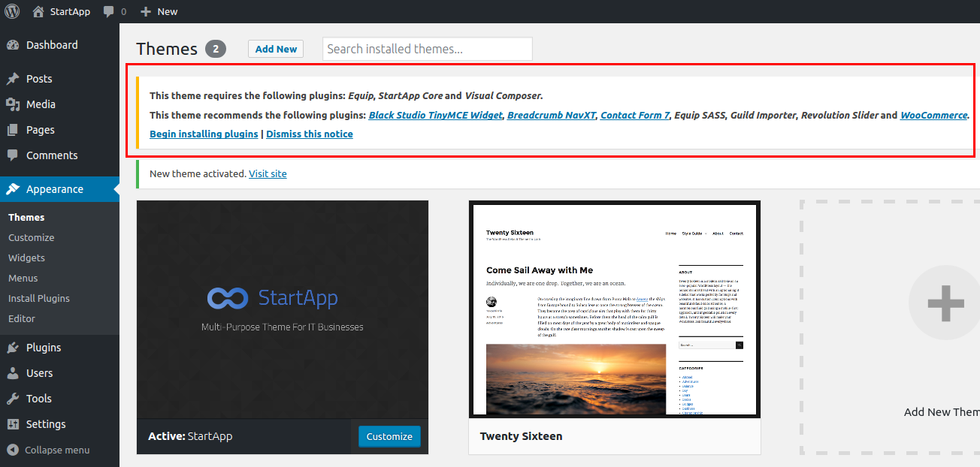Click the Appearance paintbrush icon
Screen dimensions: 980x467
[x=13, y=189]
